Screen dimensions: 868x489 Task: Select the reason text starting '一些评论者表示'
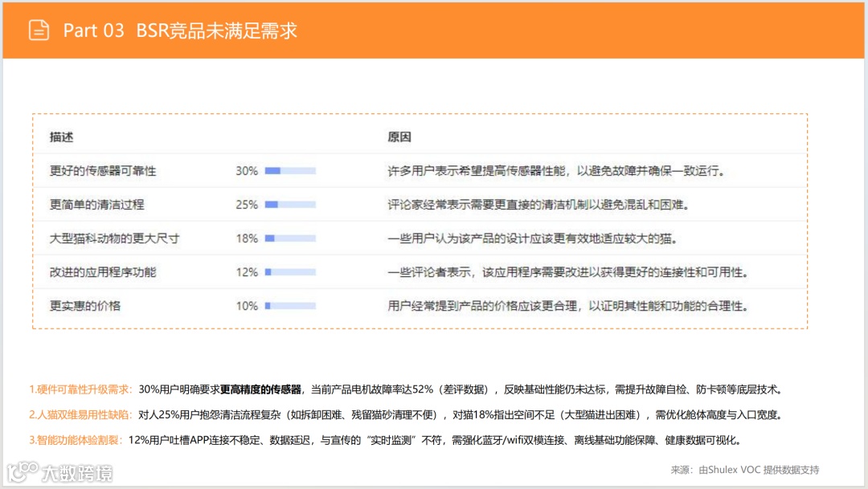[x=568, y=272]
